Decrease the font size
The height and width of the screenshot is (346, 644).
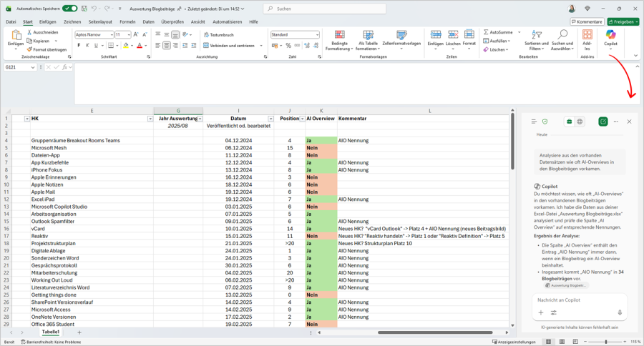(x=145, y=35)
